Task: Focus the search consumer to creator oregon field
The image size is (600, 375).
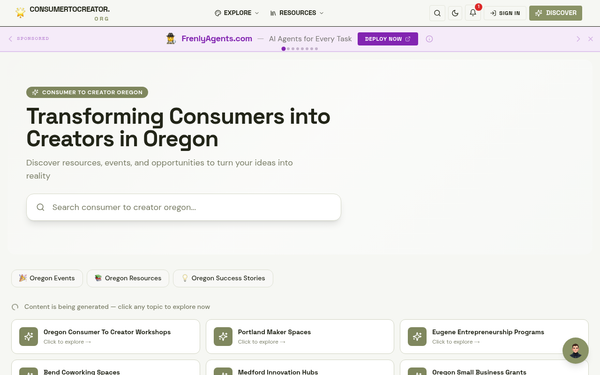Action: (184, 207)
